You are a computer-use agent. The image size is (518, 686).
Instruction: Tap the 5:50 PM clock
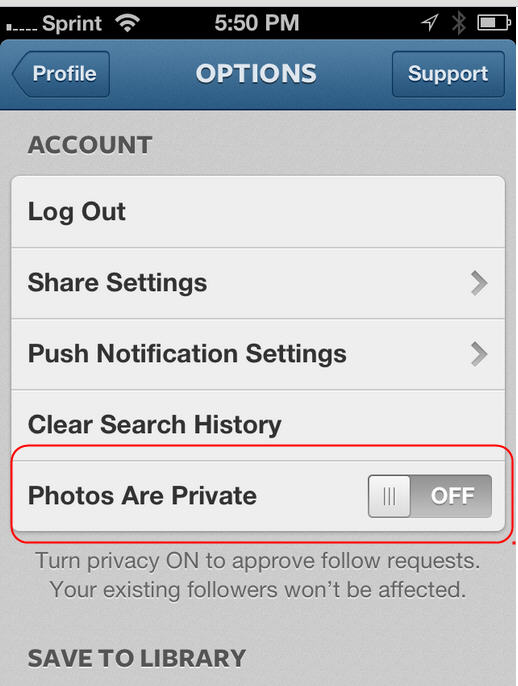pyautogui.click(x=257, y=23)
